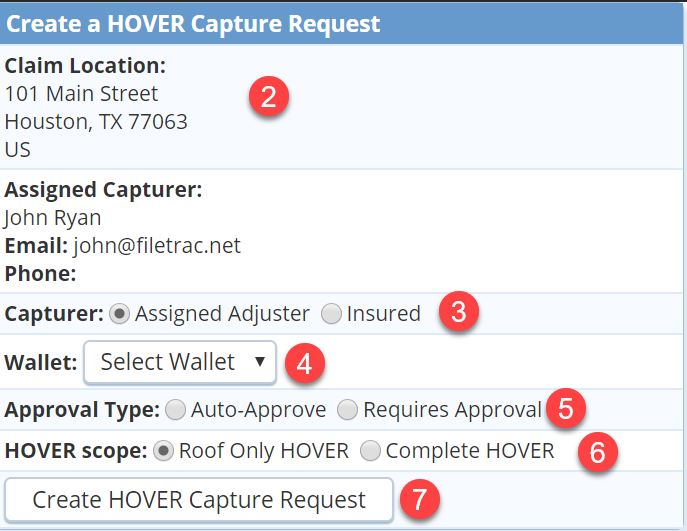The image size is (687, 531).
Task: Click the Create HOVER Capture Request button
Action: (x=199, y=500)
